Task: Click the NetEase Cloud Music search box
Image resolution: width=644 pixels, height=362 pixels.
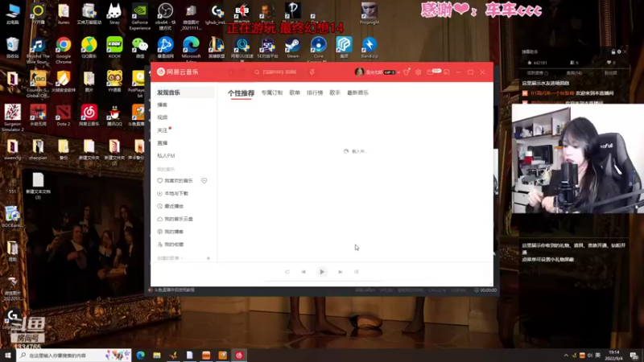Action: (277, 72)
